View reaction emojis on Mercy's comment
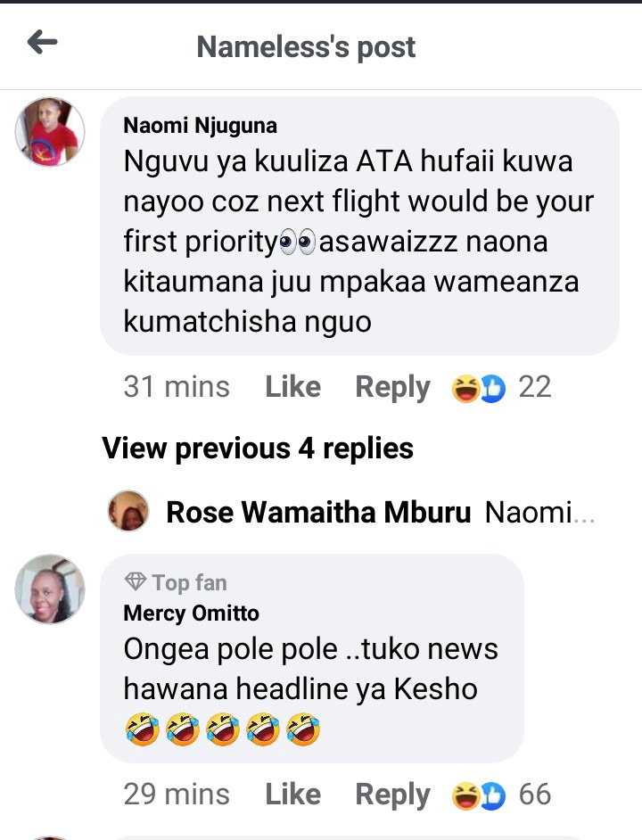Screen dimensions: 642x840 click(x=479, y=795)
